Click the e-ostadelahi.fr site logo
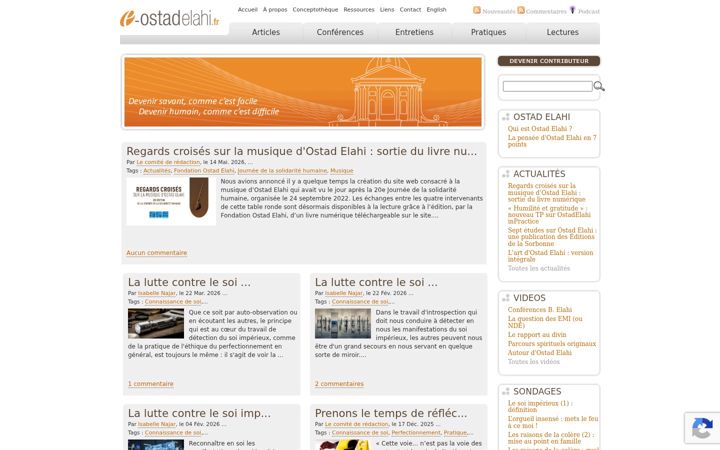This screenshot has width=720, height=450. (169, 19)
